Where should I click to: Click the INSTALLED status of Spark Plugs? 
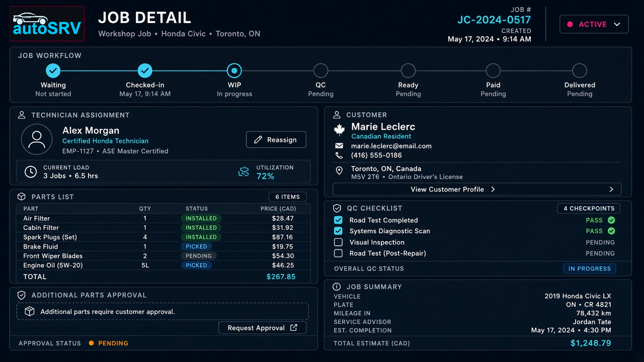click(201, 237)
